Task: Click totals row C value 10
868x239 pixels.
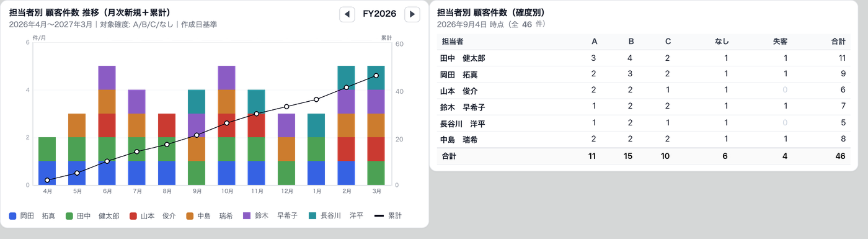Action: pos(665,156)
